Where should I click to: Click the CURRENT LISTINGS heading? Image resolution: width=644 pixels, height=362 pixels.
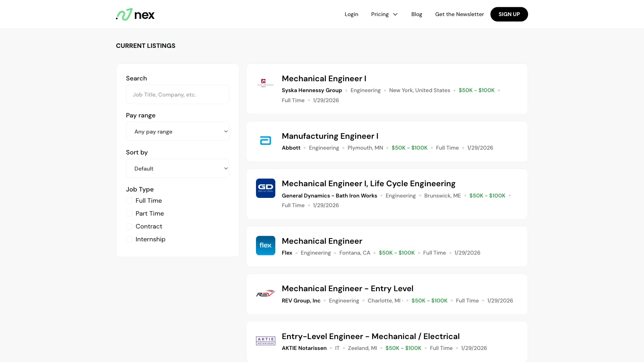point(146,46)
